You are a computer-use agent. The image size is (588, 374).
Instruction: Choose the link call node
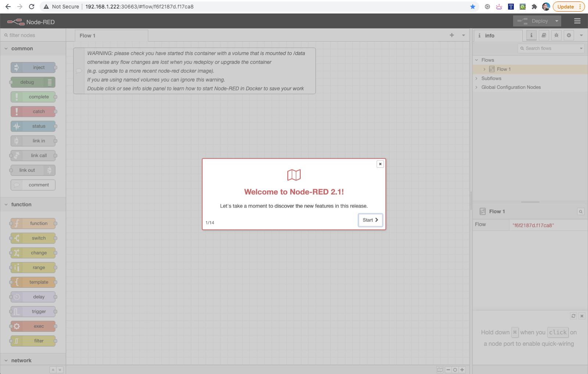click(x=33, y=156)
